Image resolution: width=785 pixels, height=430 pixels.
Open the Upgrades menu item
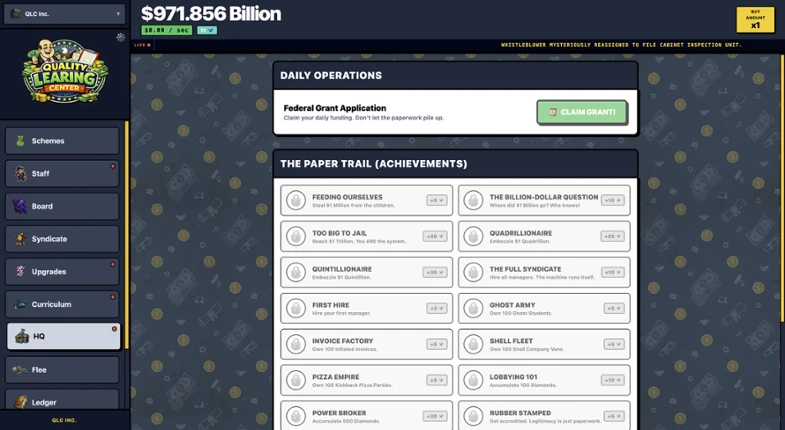click(x=62, y=271)
